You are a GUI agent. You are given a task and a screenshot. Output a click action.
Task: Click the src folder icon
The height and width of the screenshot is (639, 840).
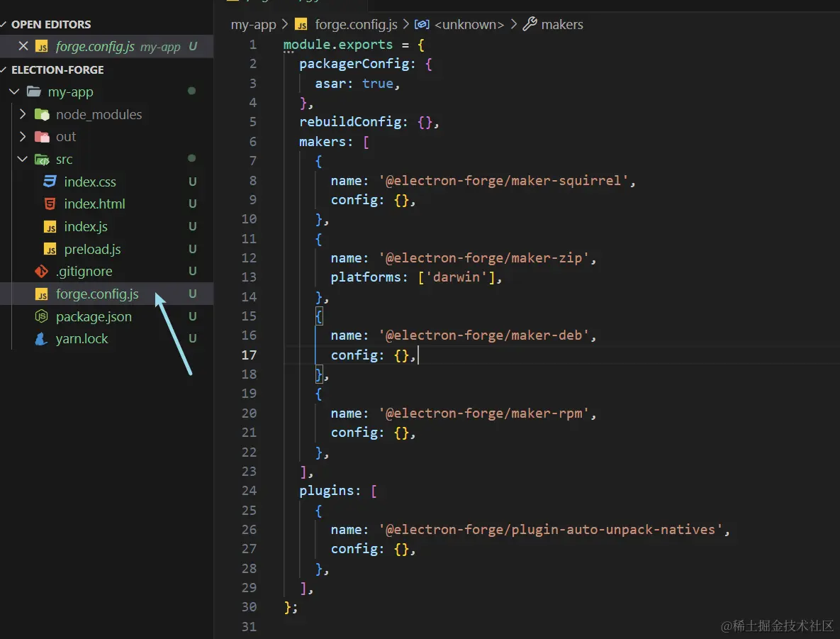click(42, 159)
